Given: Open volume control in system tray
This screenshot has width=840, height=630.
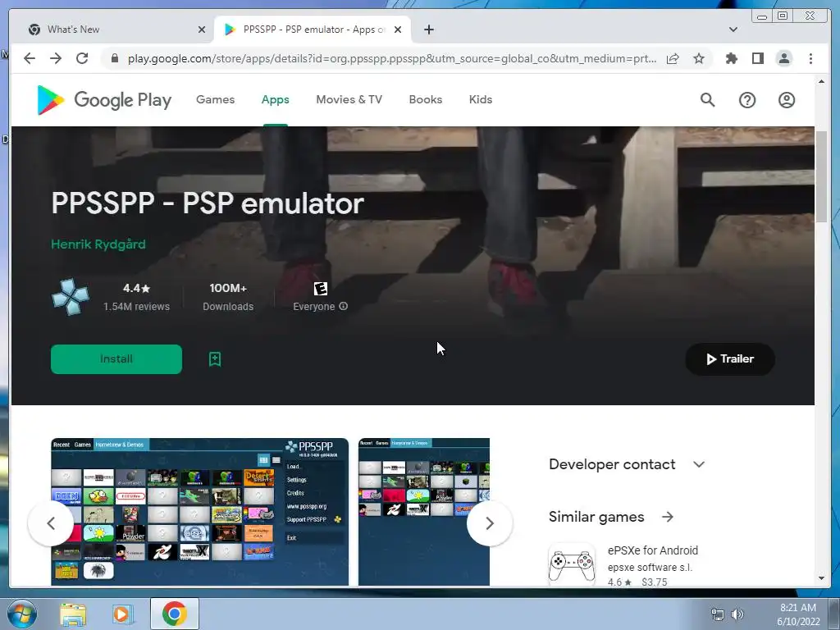Looking at the screenshot, I should tap(737, 614).
